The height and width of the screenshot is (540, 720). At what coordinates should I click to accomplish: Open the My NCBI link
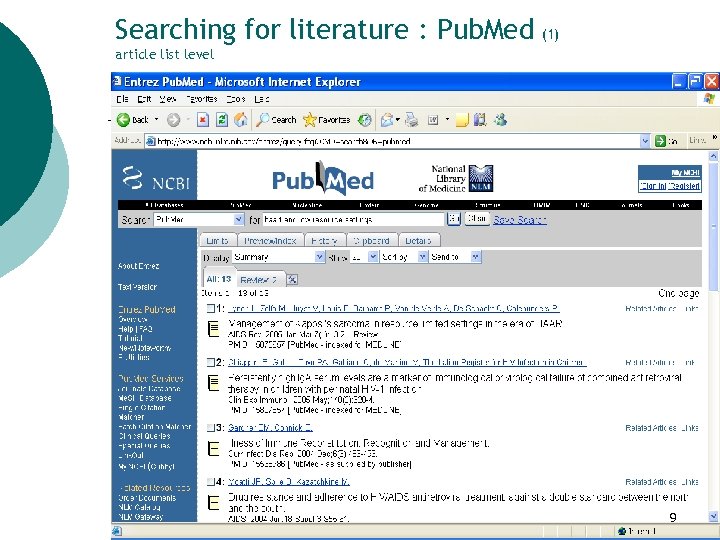click(x=685, y=173)
